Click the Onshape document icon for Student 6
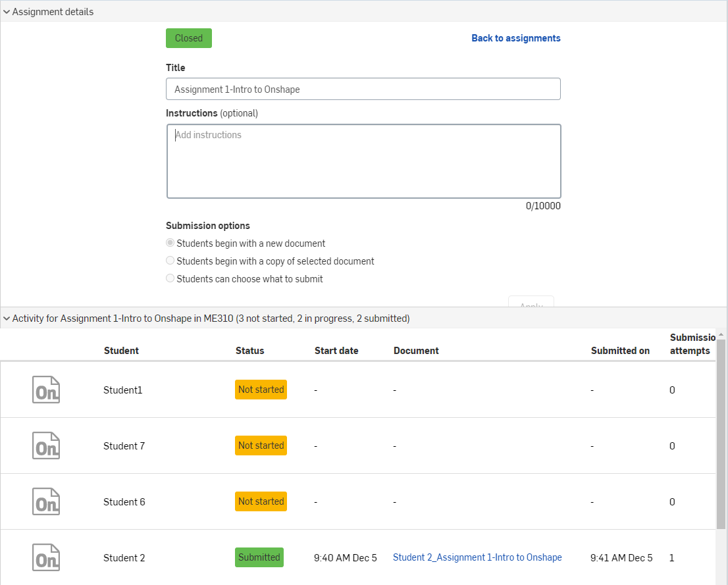728x585 pixels. (46, 501)
